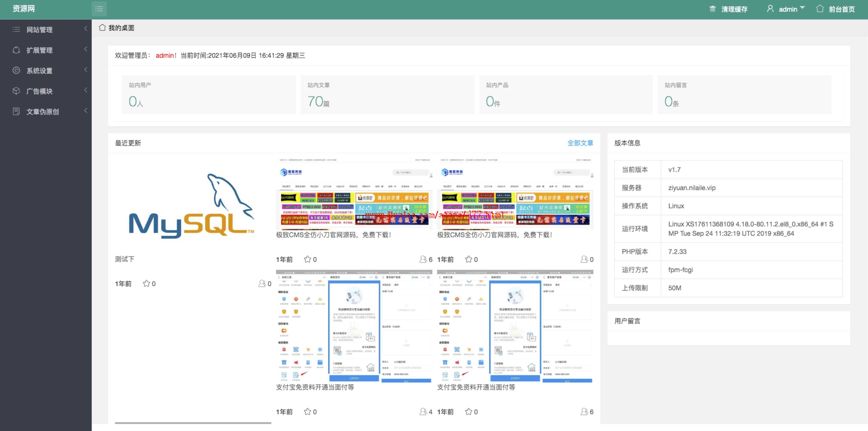Open the 网站管理 sidebar menu

39,30
